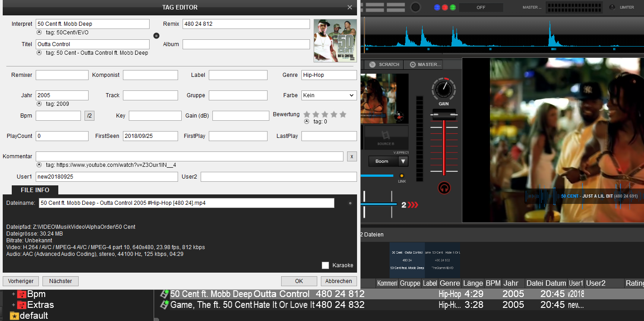Click the Interpret input field
Image resolution: width=644 pixels, height=321 pixels.
coord(93,24)
